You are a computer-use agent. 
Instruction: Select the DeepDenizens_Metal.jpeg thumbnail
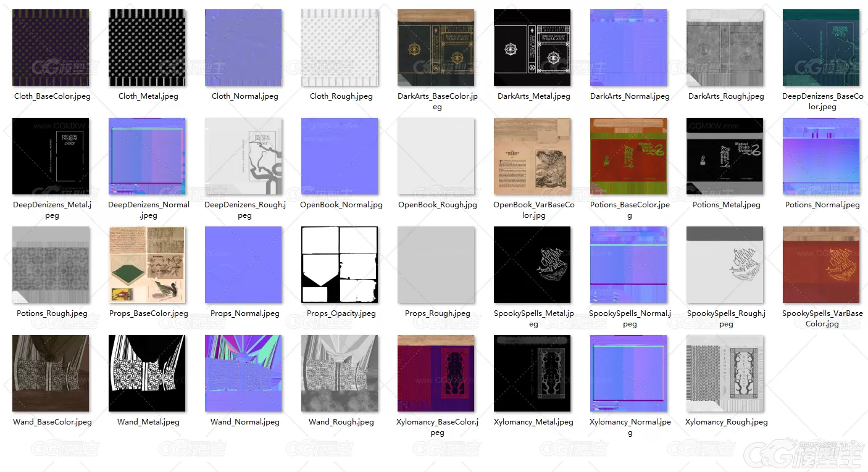[x=51, y=156]
